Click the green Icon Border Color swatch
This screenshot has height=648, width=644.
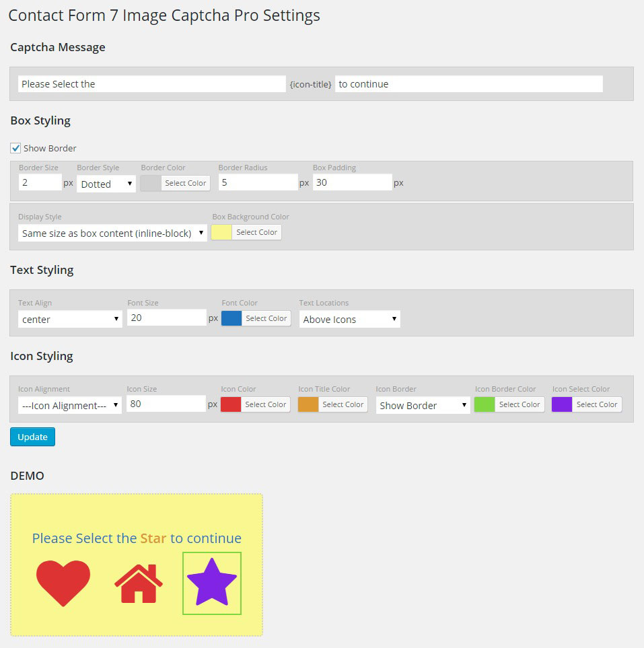click(x=485, y=404)
